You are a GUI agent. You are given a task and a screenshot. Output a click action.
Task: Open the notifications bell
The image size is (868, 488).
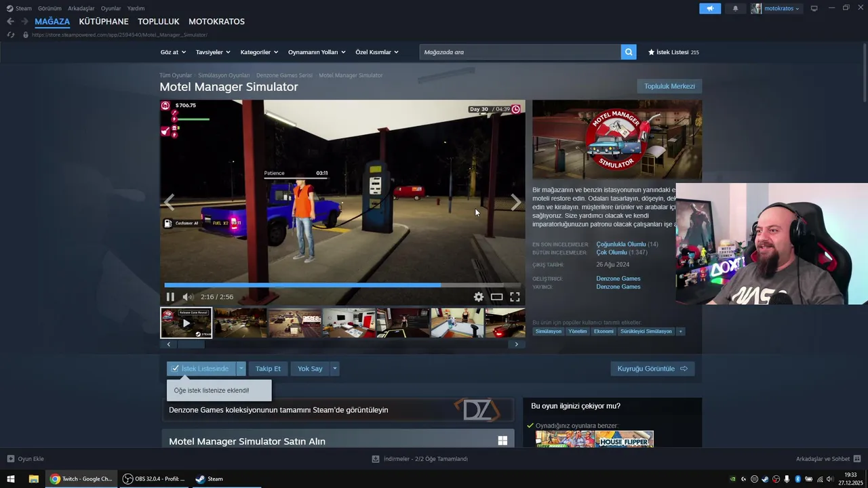[x=736, y=8]
